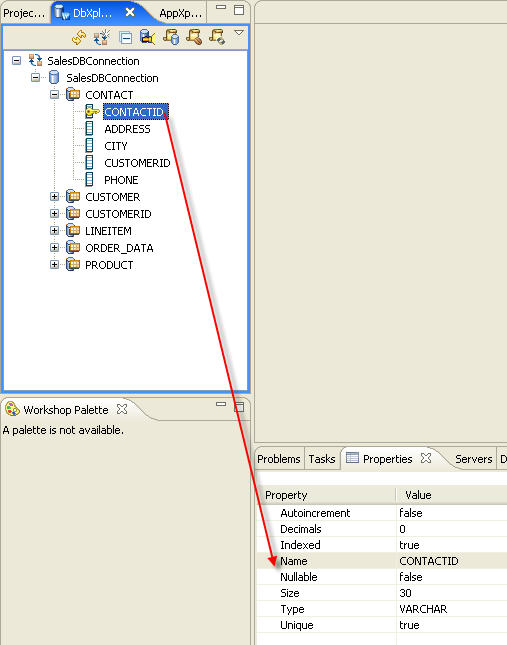Click the primary key icon of CONTACTID
This screenshot has width=507, height=645.
[x=92, y=111]
